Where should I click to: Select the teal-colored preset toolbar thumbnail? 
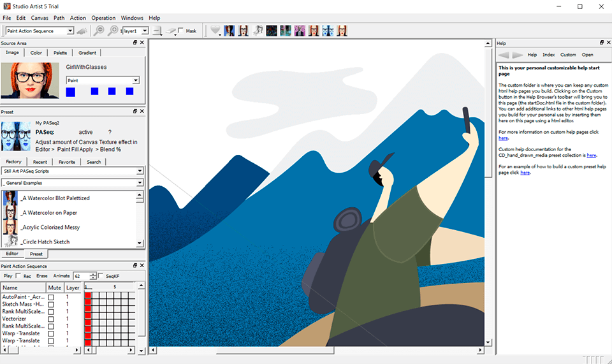(286, 31)
